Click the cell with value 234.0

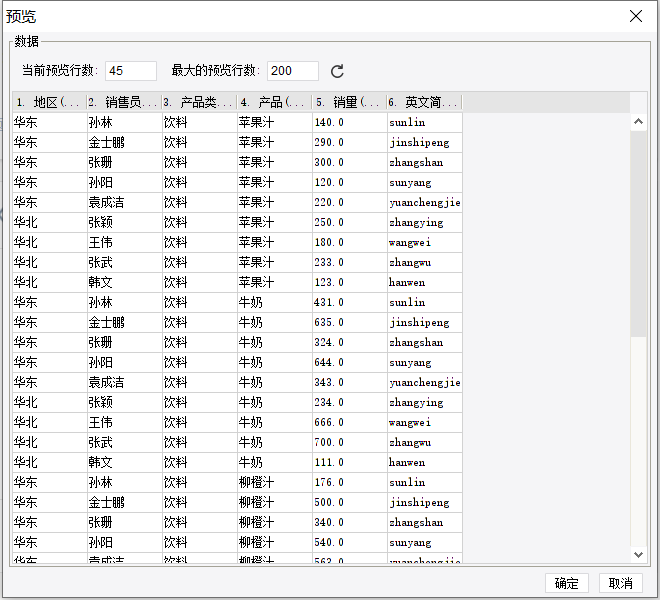pyautogui.click(x=349, y=403)
